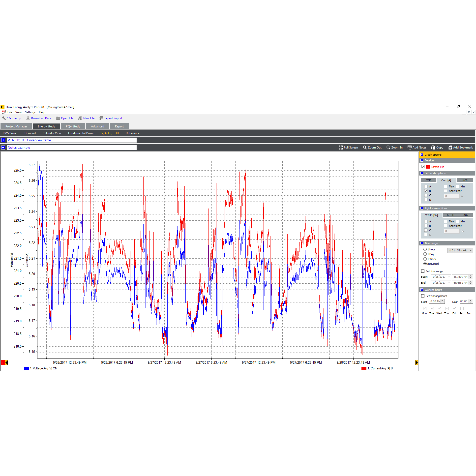The height and width of the screenshot is (476, 476).
Task: Switch to the PQ+ Study tab
Action: (x=73, y=126)
